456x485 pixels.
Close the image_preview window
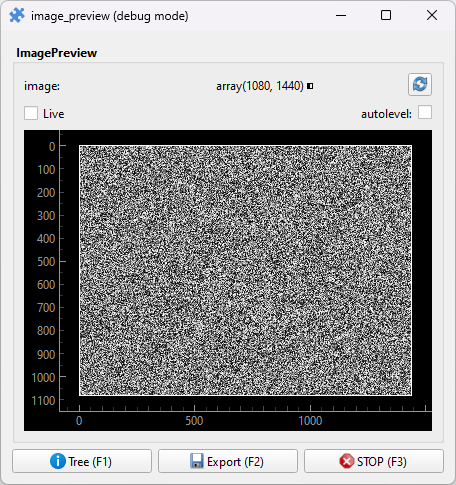[432, 15]
